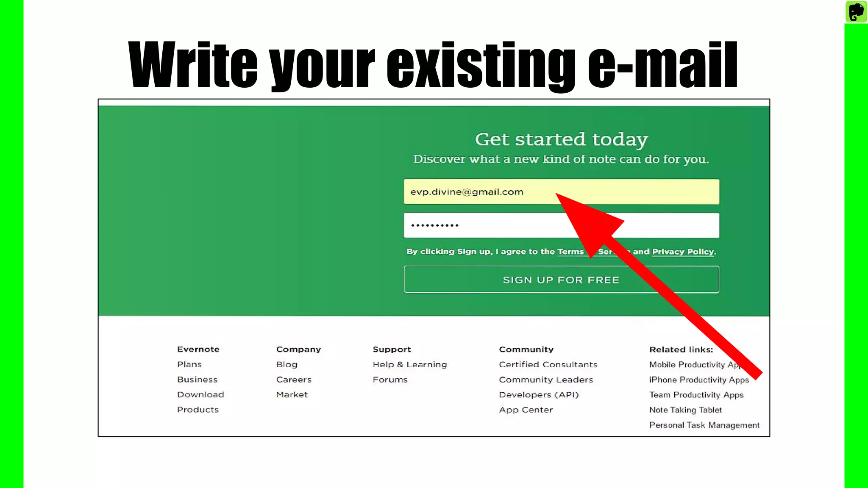Screen dimensions: 868x488
Task: Click the Community footer column heading
Action: pyautogui.click(x=526, y=349)
